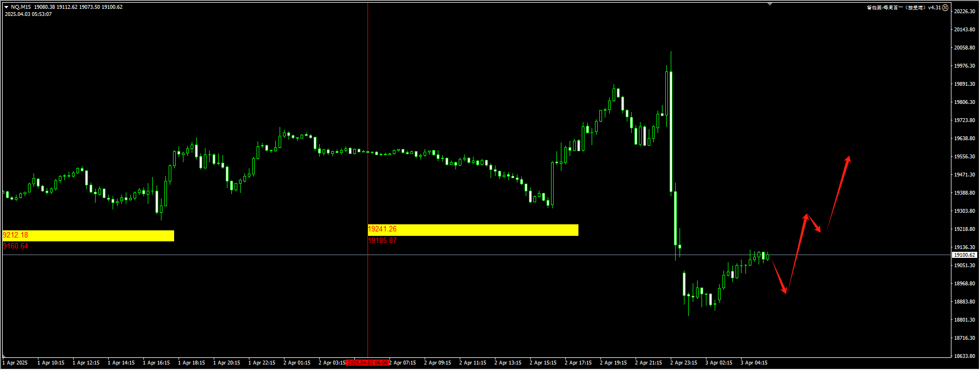Select the small red downward arrow in middle
Screen dimensions: 980x370
pyautogui.click(x=814, y=223)
